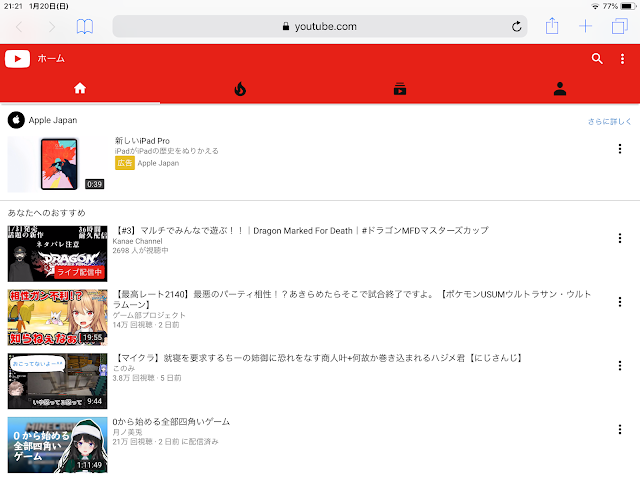640x480 pixels.
Task: Open the マイクラ 9:44 video thumbnail
Action: (58, 381)
